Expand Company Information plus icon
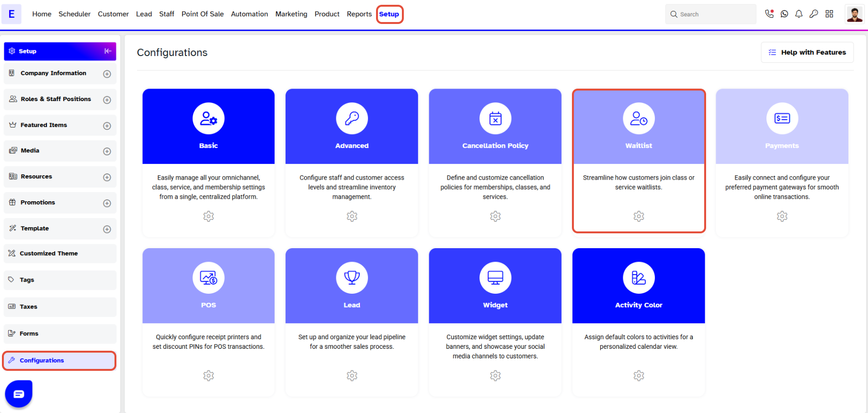 [107, 74]
